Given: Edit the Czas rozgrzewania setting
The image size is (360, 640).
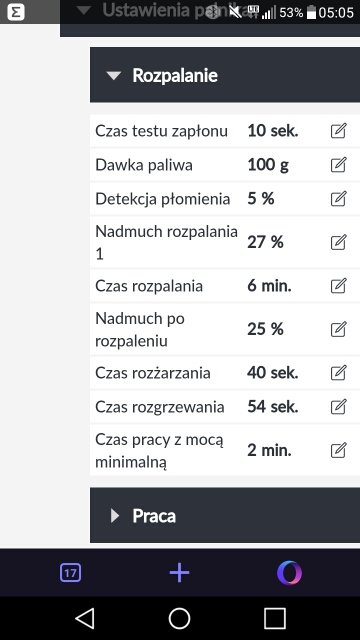Looking at the screenshot, I should click(x=338, y=407).
